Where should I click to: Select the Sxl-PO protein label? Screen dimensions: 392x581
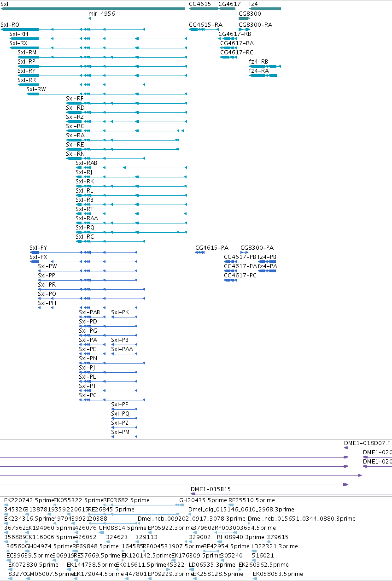pyautogui.click(x=47, y=294)
